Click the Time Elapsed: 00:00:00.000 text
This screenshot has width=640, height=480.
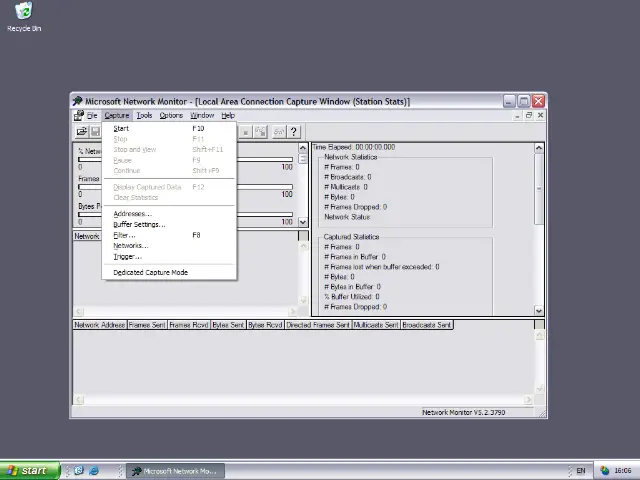354,147
